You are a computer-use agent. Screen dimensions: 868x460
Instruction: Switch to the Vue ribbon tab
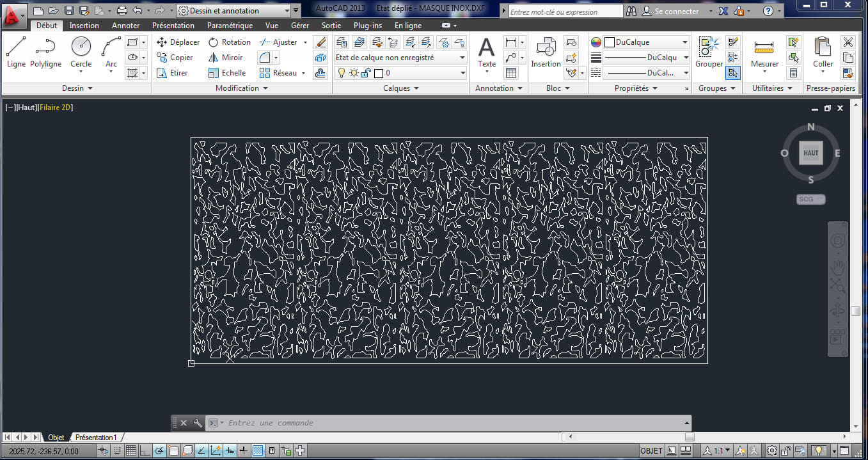click(272, 26)
